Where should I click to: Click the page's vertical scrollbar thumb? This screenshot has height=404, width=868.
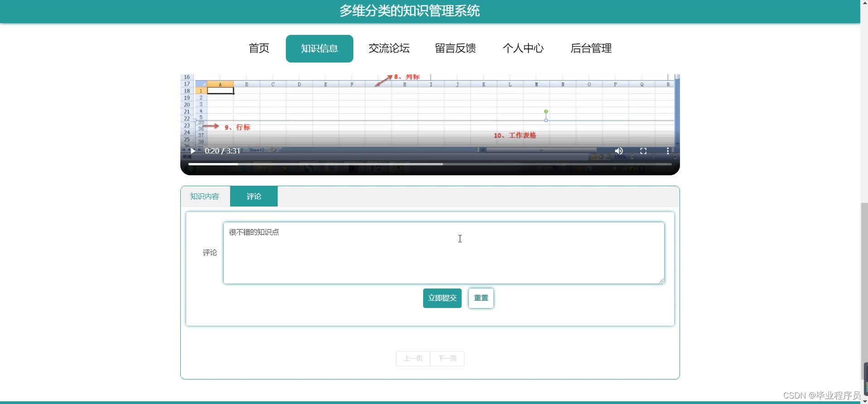click(864, 292)
